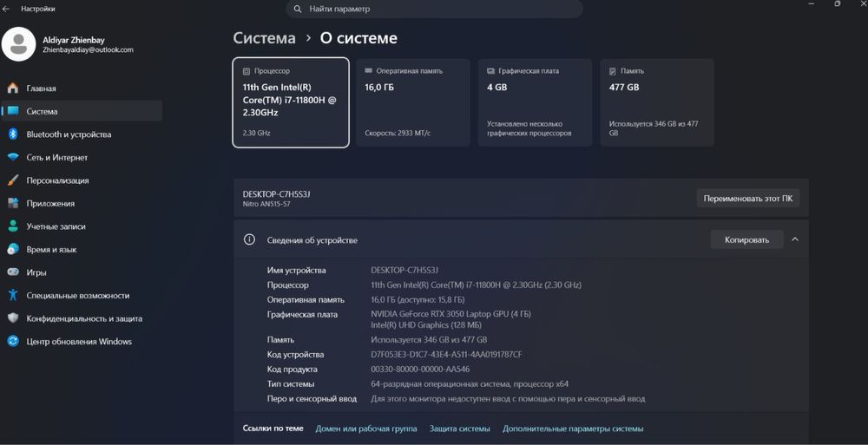868x445 pixels.
Task: Open Дополнительные параметры системы link
Action: pos(573,429)
